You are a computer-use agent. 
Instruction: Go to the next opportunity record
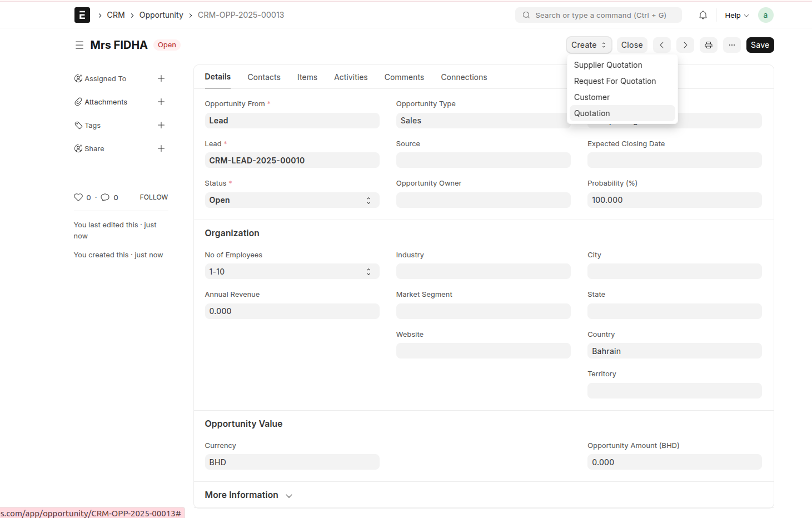click(685, 45)
